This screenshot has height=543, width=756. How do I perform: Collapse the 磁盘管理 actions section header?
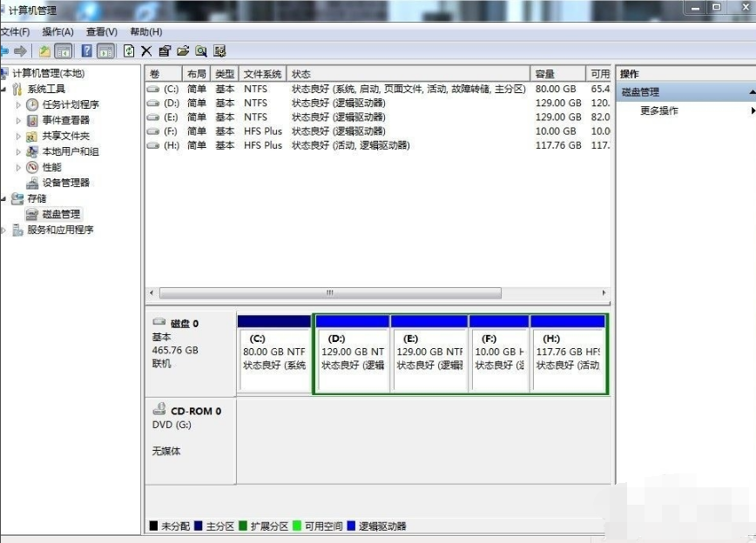pyautogui.click(x=751, y=92)
